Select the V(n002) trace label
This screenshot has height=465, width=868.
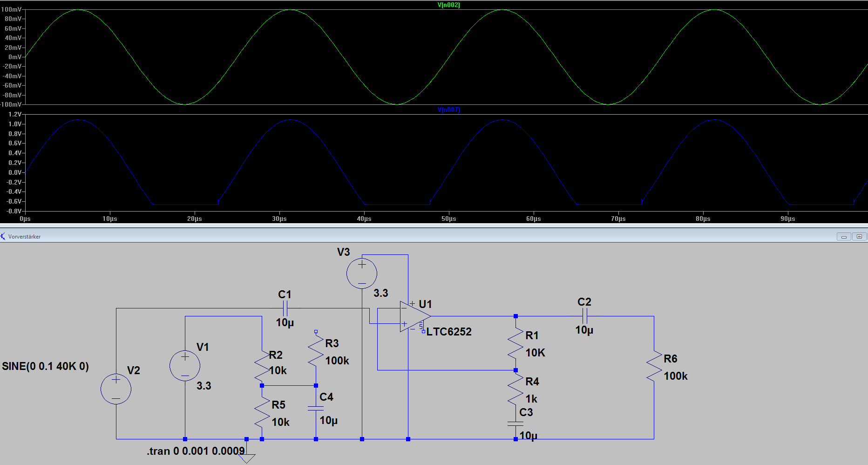tap(448, 5)
